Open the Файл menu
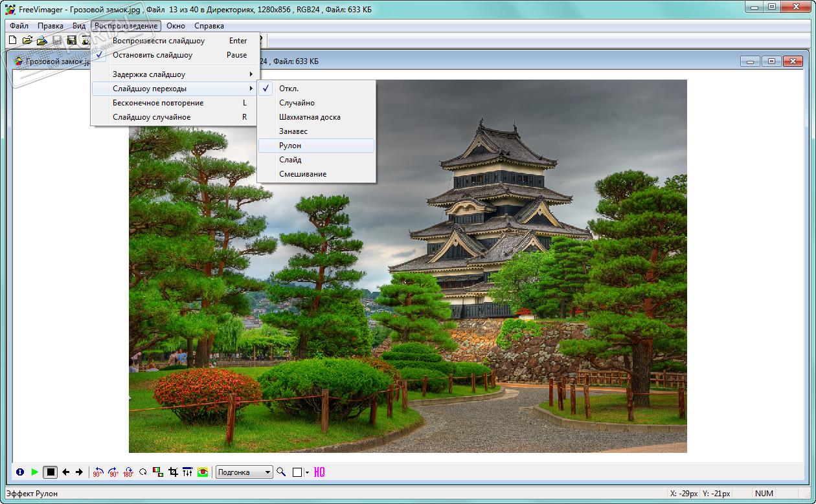816x504 pixels. 19,26
